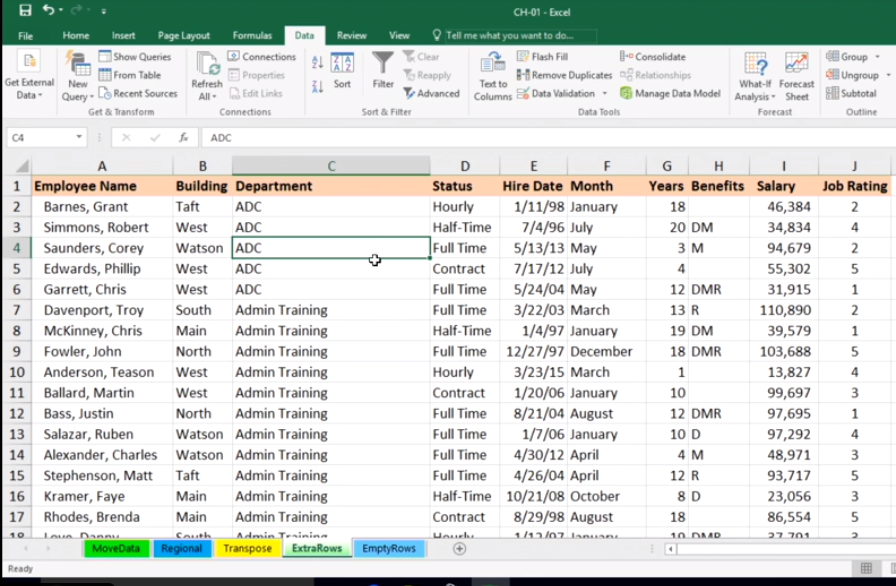
Task: Switch to the Review tab
Action: tap(351, 35)
